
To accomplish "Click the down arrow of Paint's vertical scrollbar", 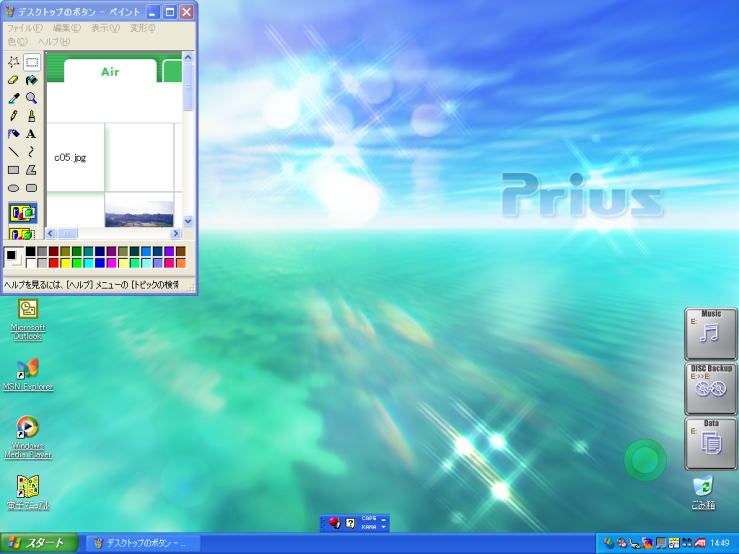I will point(188,221).
